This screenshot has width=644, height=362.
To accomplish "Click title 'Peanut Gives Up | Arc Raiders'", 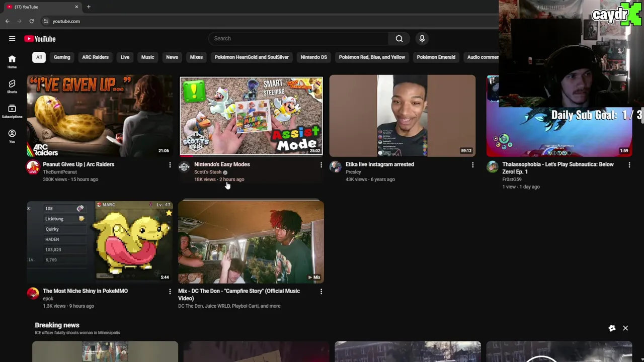I will [x=78, y=164].
